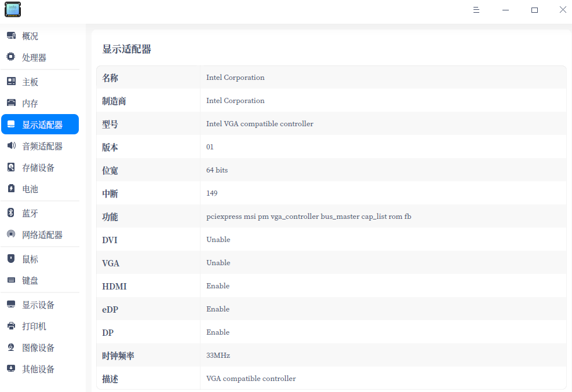This screenshot has height=392, width=572.
Task: Click the 型号 row label
Action: tap(110, 124)
